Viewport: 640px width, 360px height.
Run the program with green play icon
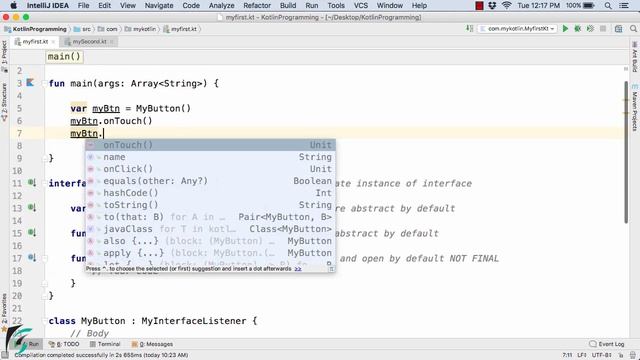(x=565, y=29)
